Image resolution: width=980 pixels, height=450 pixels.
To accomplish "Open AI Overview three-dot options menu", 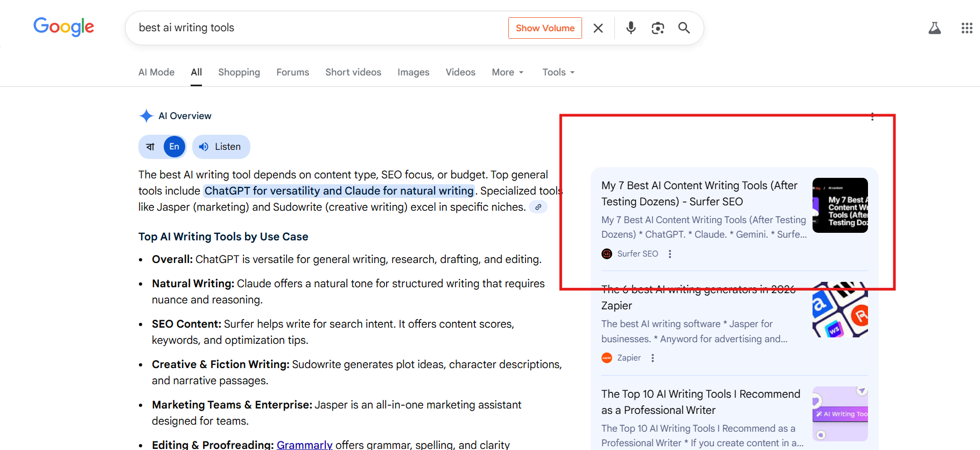I will coord(872,116).
